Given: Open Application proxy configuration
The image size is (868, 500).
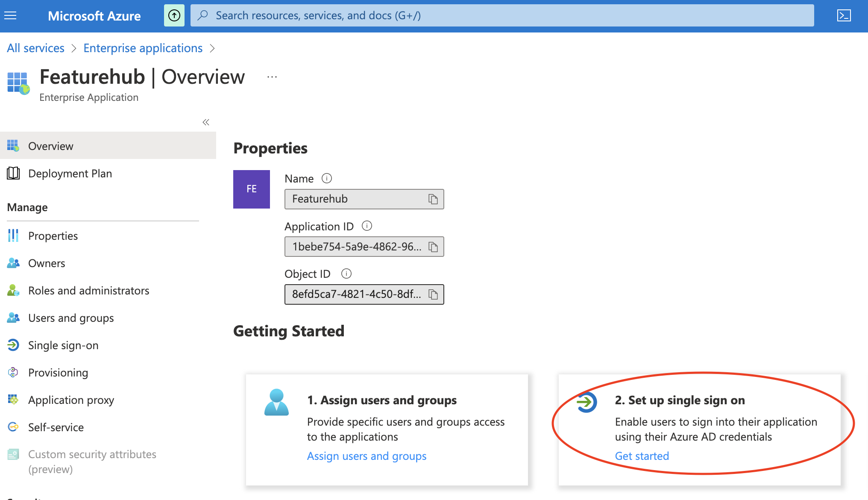Looking at the screenshot, I should click(71, 400).
